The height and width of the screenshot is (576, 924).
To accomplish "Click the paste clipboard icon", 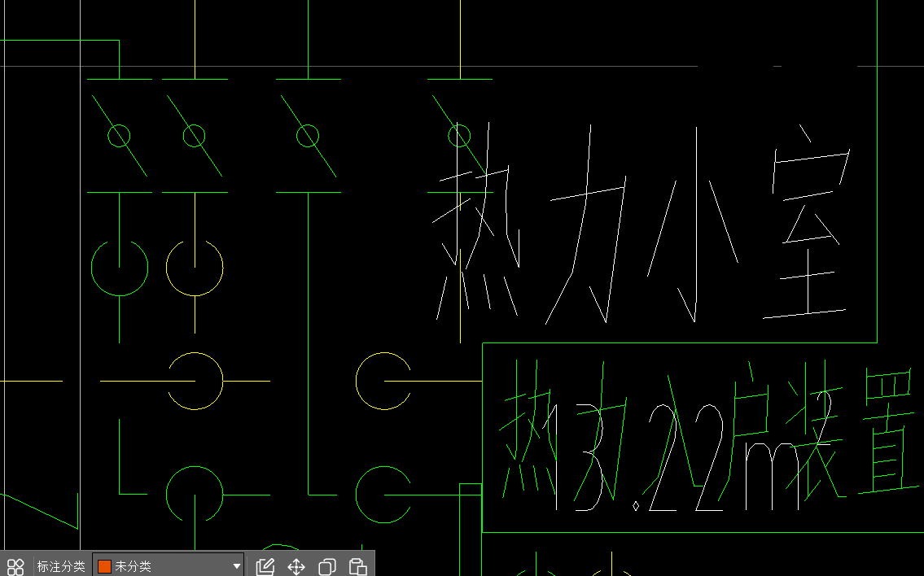I will [x=357, y=566].
